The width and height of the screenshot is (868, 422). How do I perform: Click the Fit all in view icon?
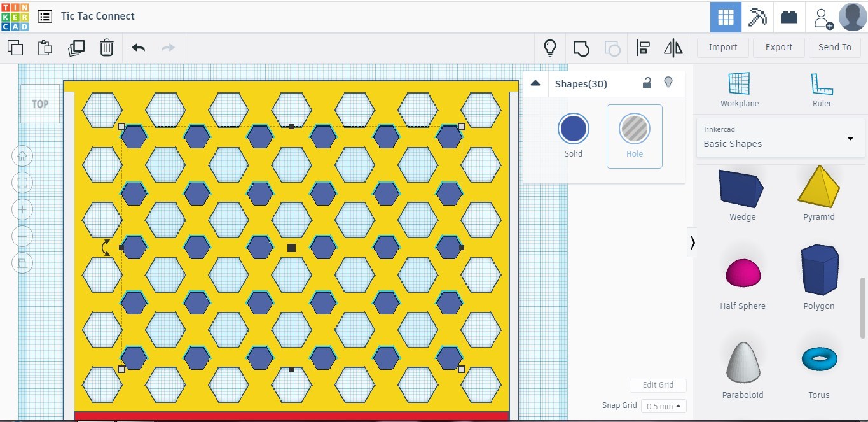[x=22, y=183]
